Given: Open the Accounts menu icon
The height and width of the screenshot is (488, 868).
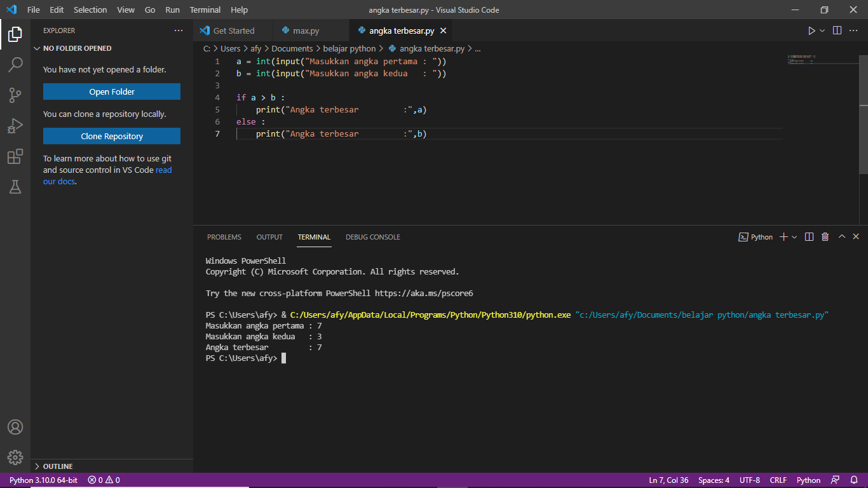Looking at the screenshot, I should pos(15,427).
